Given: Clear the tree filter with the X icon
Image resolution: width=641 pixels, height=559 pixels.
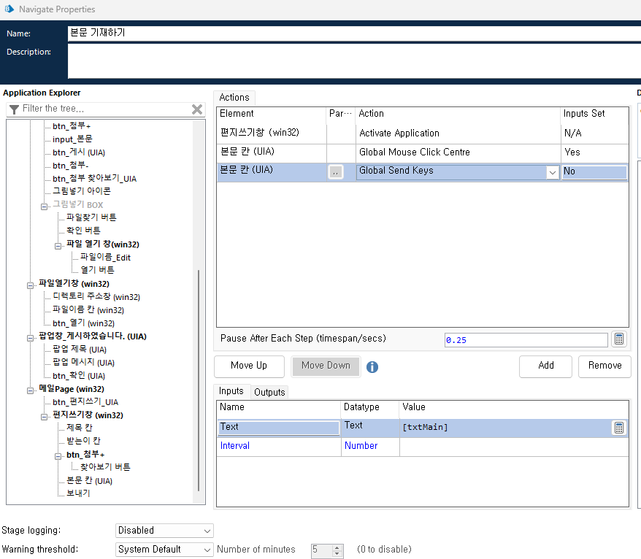Looking at the screenshot, I should coord(197,109).
